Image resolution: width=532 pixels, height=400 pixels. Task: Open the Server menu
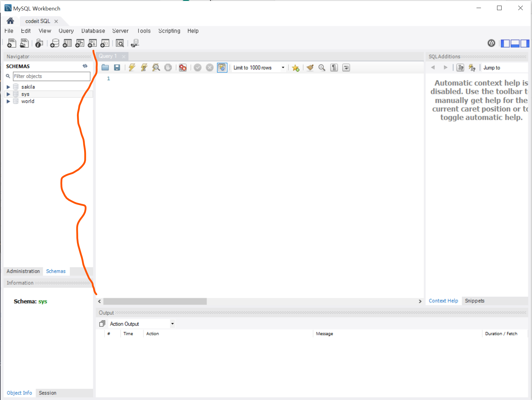(120, 31)
